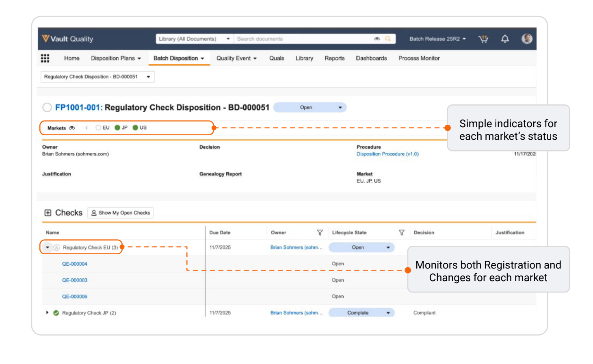
Task: Click the Vault Quality logo
Action: (x=67, y=39)
